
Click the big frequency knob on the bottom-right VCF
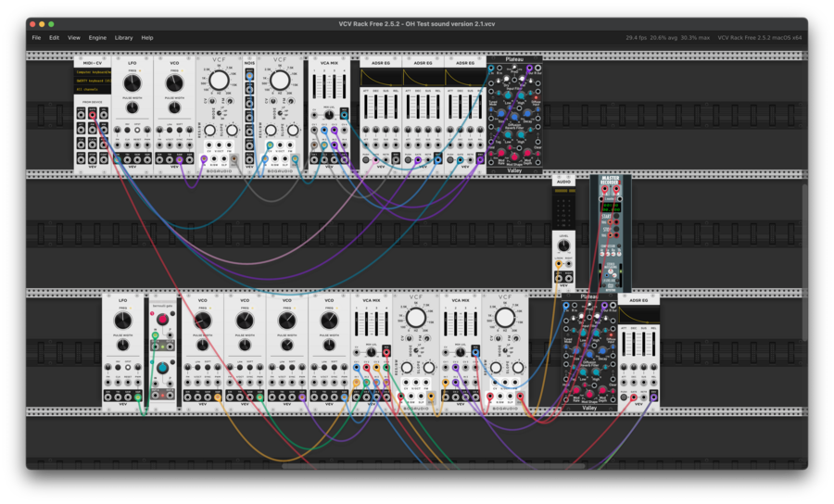tap(504, 319)
